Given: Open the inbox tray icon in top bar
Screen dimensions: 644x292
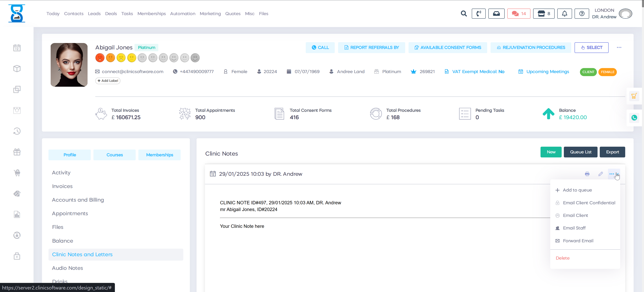Looking at the screenshot, I should 496,13.
